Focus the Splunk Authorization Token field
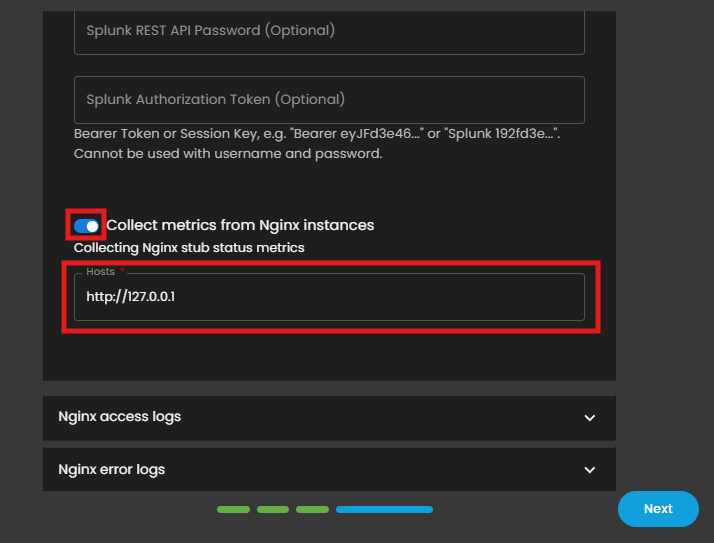714x543 pixels. 329,100
